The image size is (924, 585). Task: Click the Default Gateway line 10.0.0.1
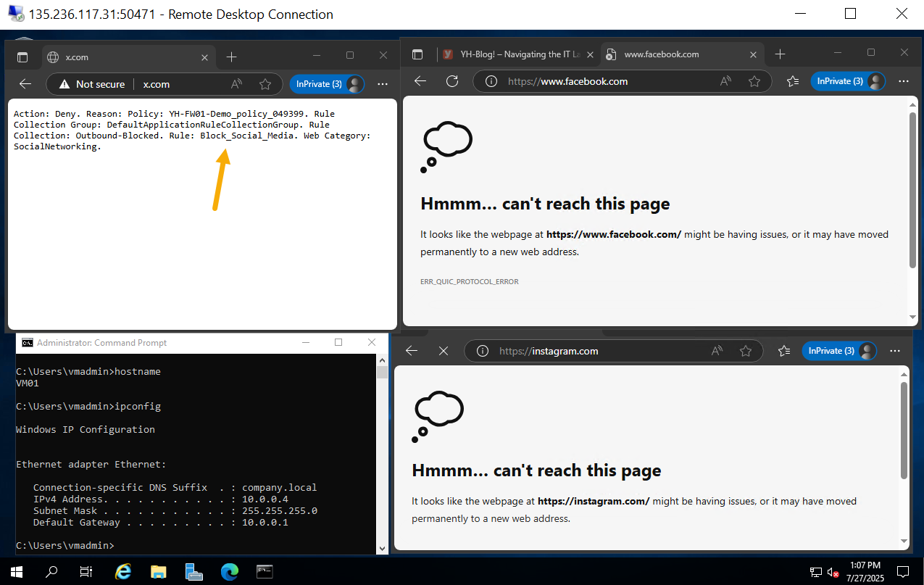click(161, 522)
